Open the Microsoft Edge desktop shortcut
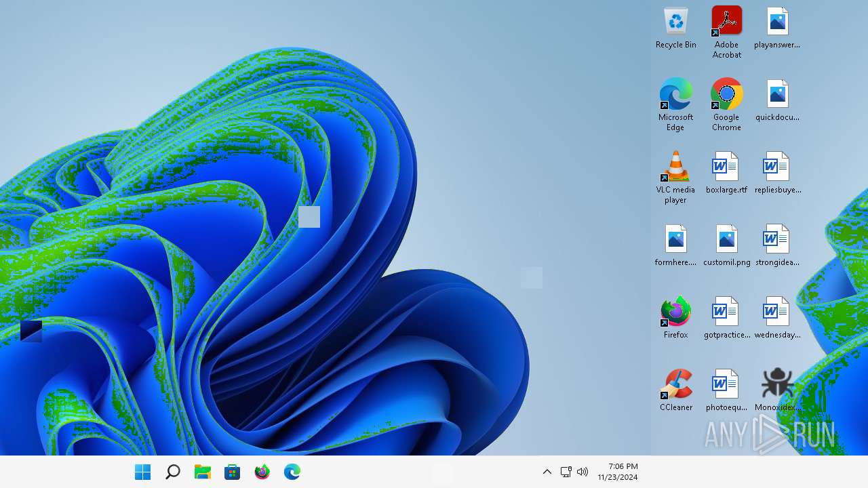This screenshot has height=488, width=868. [x=675, y=104]
